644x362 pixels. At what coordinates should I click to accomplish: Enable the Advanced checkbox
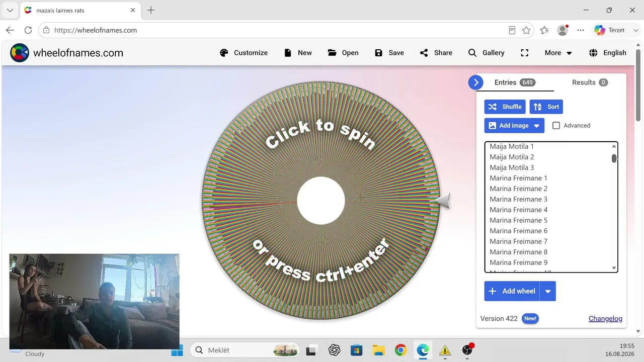pos(556,126)
